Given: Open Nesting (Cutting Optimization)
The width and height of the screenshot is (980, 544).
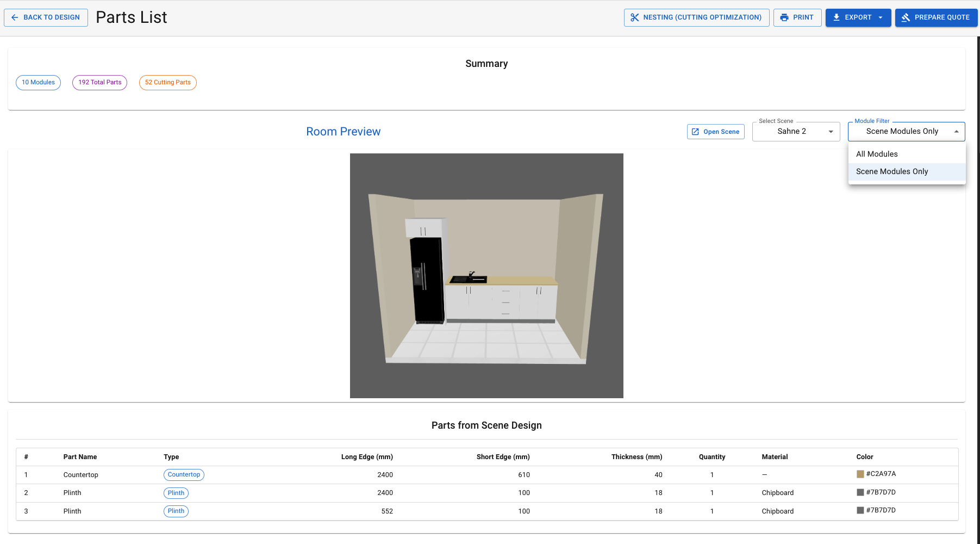Looking at the screenshot, I should pyautogui.click(x=696, y=17).
